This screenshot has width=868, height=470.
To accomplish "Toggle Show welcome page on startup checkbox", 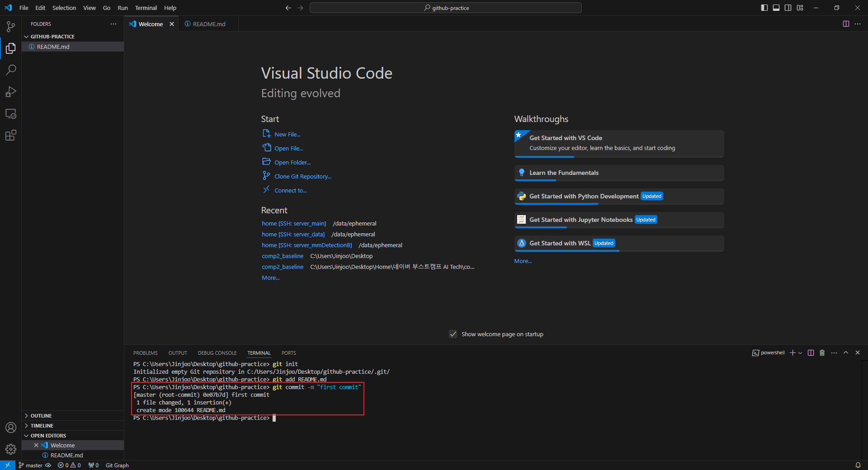I will click(453, 334).
